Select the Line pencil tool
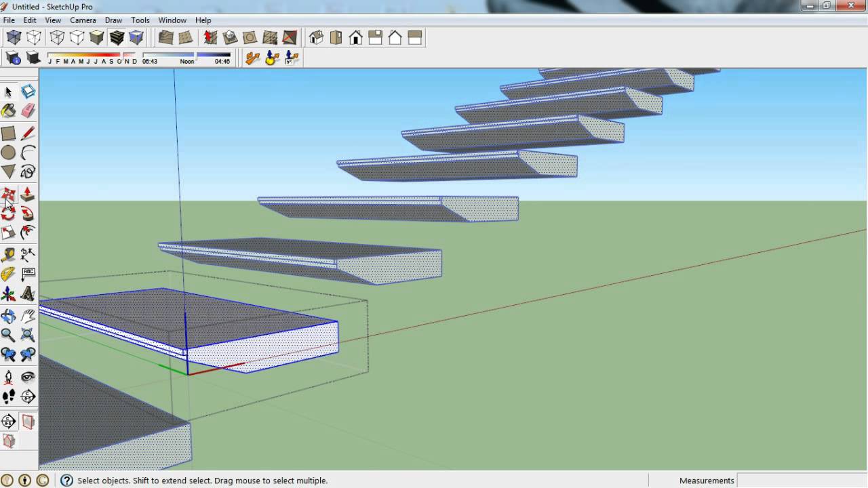868x488 pixels. (x=28, y=134)
